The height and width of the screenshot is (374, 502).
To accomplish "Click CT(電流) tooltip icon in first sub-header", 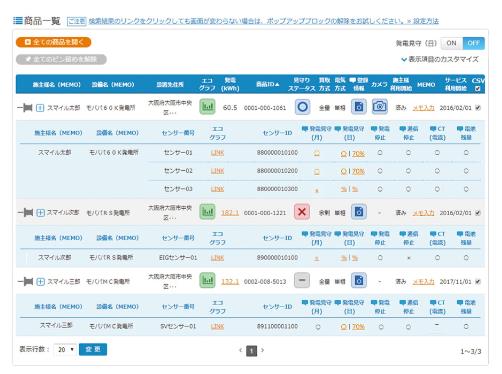I will 433,129.
